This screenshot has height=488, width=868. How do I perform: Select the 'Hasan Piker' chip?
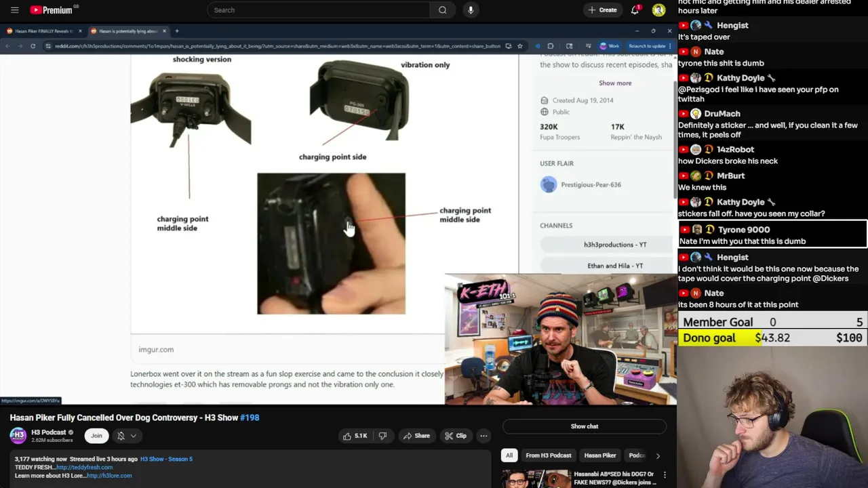[x=600, y=455]
